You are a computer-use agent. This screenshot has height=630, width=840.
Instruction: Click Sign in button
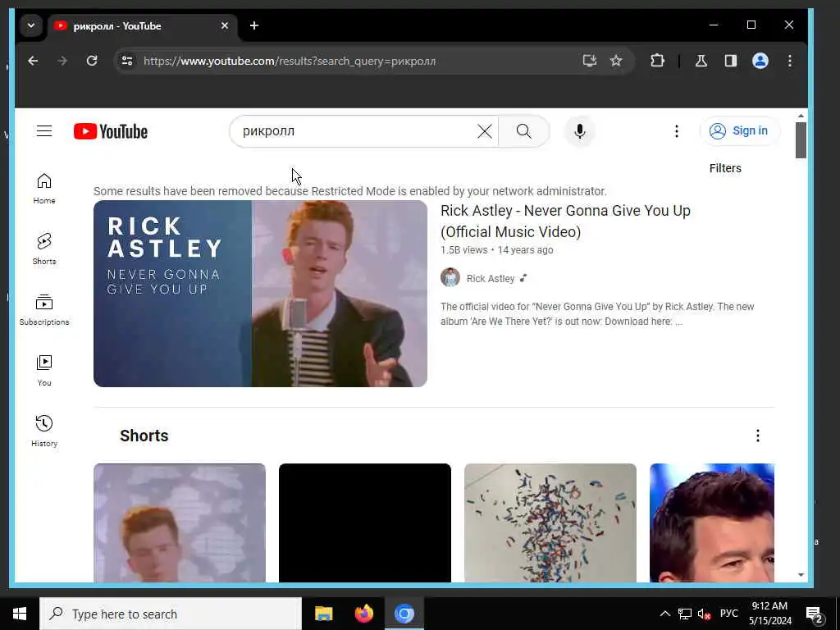coord(740,131)
